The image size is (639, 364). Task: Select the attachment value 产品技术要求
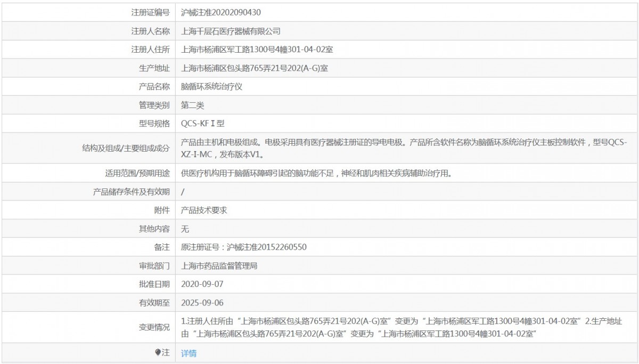click(x=204, y=210)
